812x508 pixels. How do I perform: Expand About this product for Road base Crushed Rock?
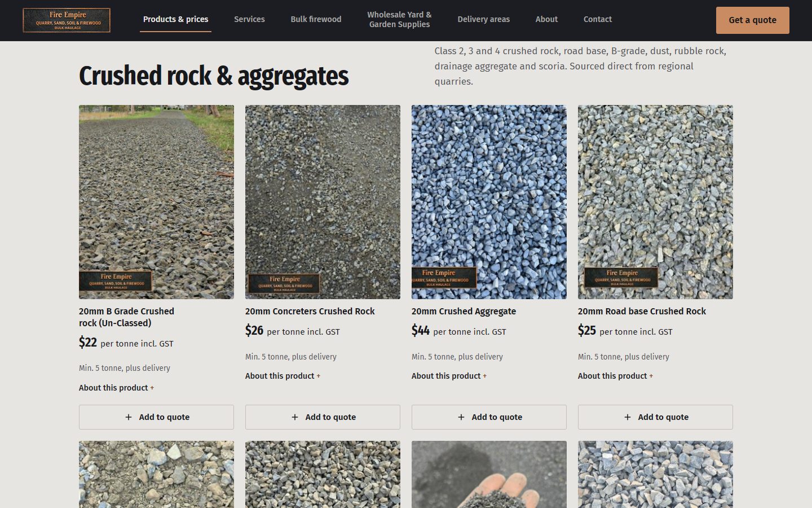tap(615, 376)
